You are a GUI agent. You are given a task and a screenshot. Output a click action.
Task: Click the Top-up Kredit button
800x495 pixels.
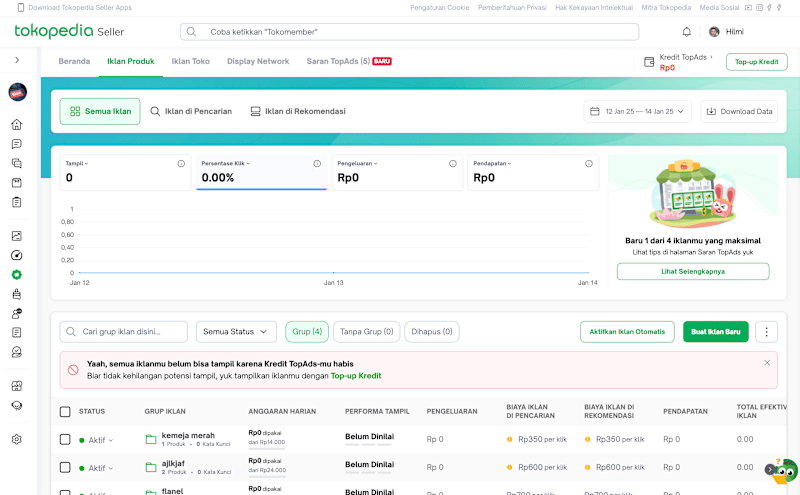click(x=756, y=62)
